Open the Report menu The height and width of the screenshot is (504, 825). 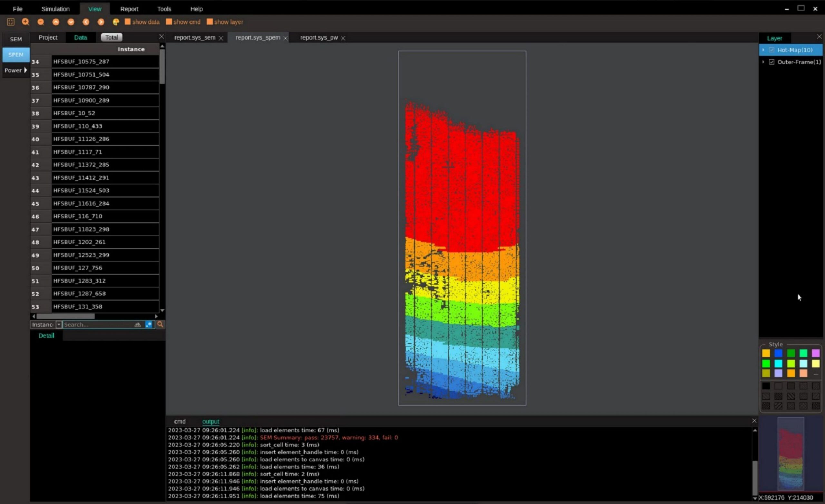[x=129, y=9]
